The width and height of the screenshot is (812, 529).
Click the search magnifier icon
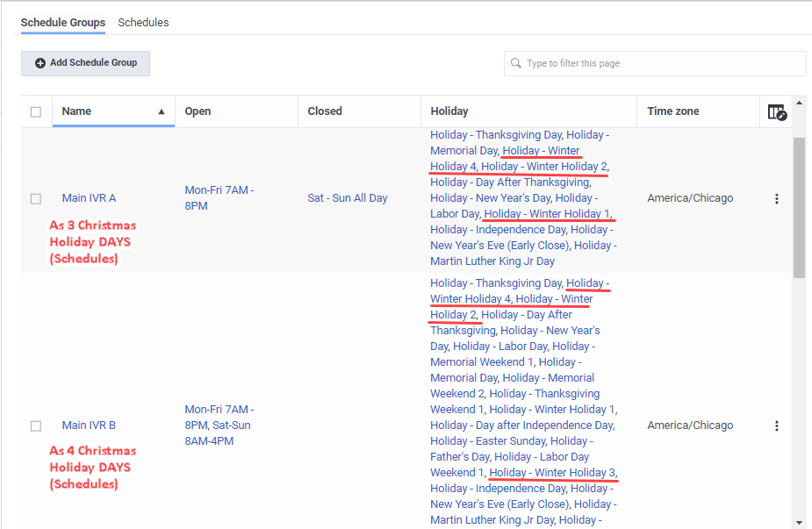(x=515, y=63)
